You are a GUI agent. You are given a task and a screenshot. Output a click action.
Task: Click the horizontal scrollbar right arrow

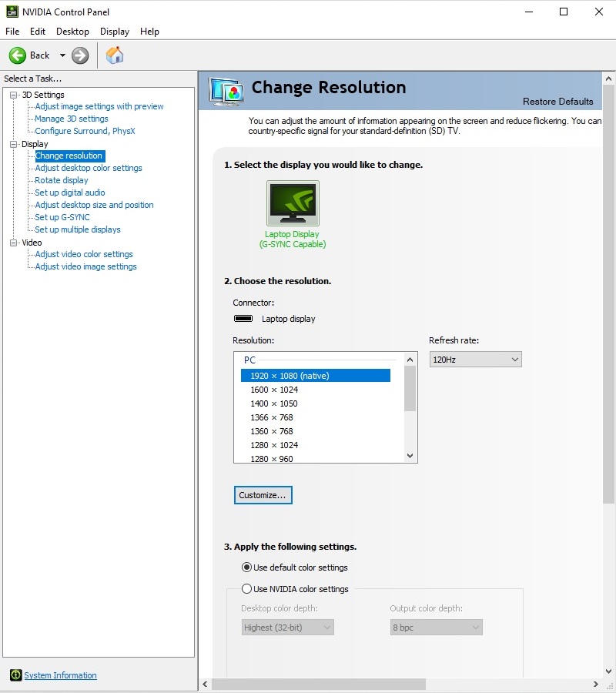click(x=596, y=685)
